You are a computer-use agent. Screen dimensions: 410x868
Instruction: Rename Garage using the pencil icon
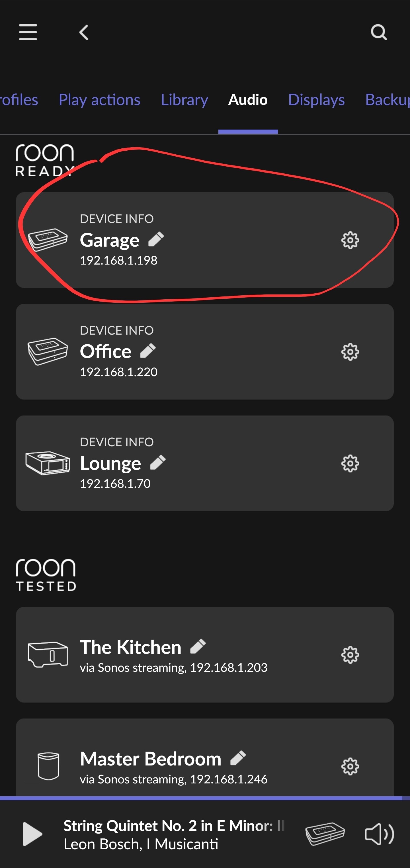[x=156, y=239]
